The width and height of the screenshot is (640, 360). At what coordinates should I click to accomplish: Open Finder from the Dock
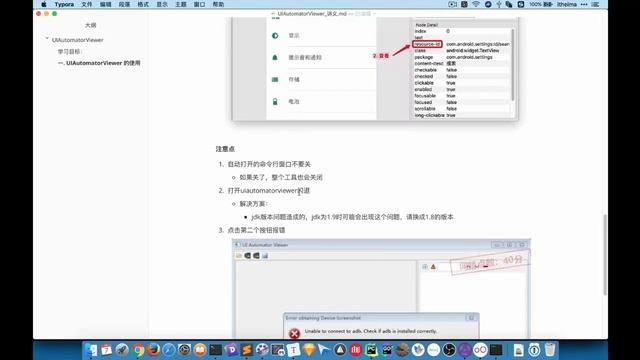click(x=91, y=350)
